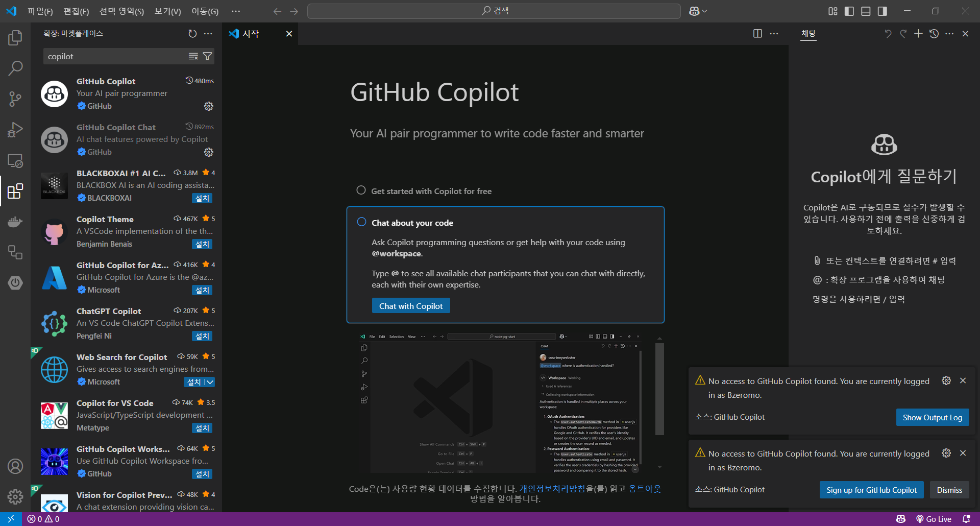Open Copilot status icon in status bar
This screenshot has height=526, width=980.
901,519
